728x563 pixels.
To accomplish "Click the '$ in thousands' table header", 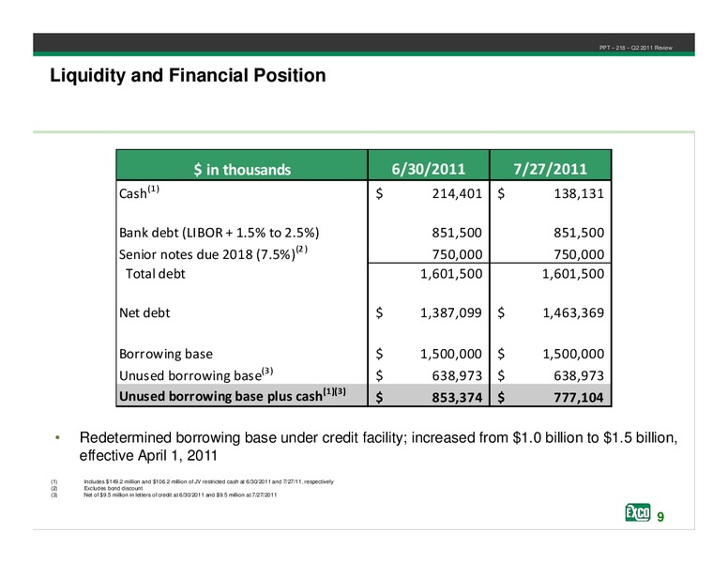I will [x=242, y=170].
